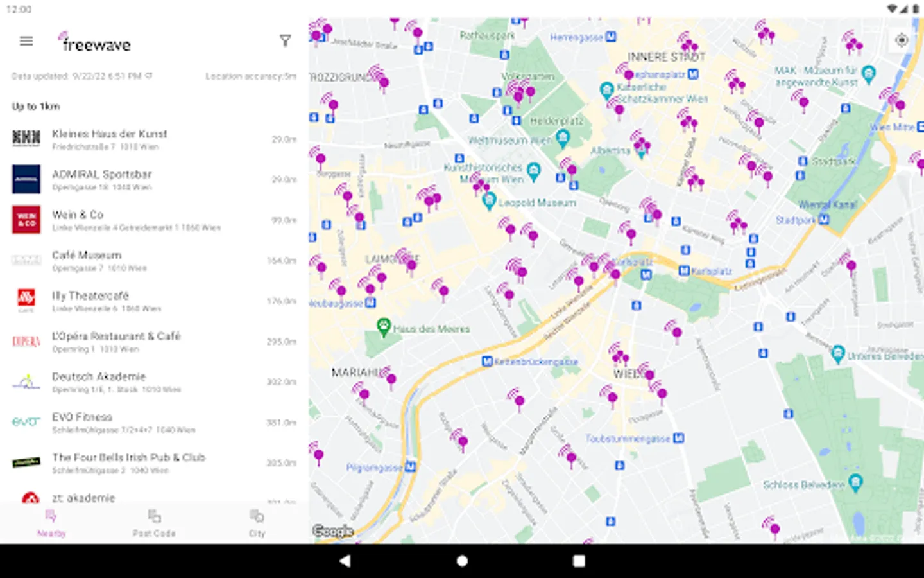Select the title 'L'Opéra Restaurant & Café'
The width and height of the screenshot is (924, 578).
pos(116,336)
